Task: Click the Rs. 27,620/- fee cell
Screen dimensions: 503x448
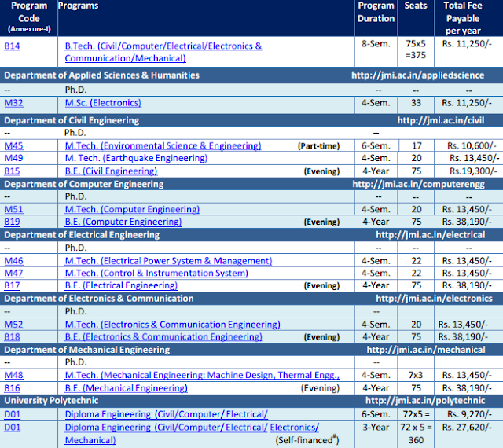Action: click(467, 428)
